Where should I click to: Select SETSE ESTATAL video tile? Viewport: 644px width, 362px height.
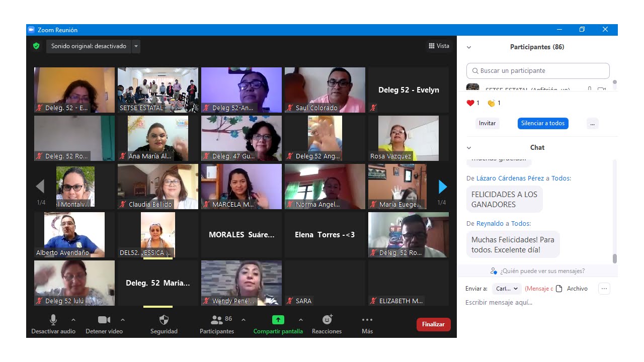[x=158, y=90]
